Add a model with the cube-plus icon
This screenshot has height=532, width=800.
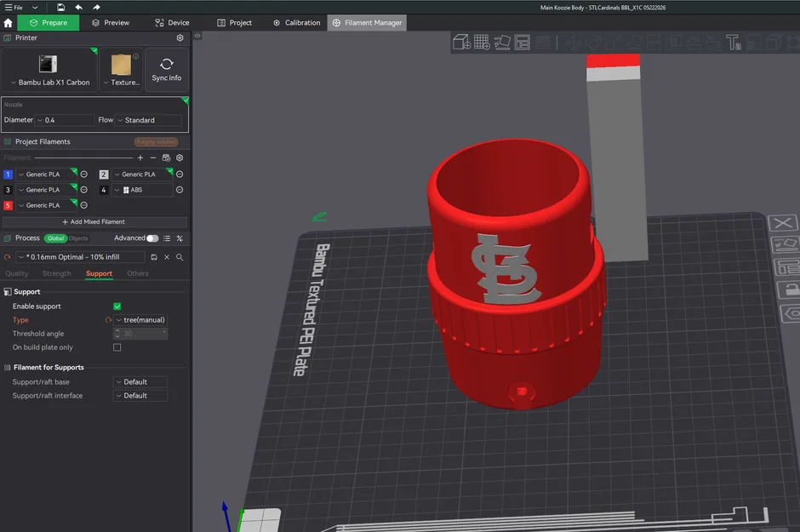tap(461, 43)
